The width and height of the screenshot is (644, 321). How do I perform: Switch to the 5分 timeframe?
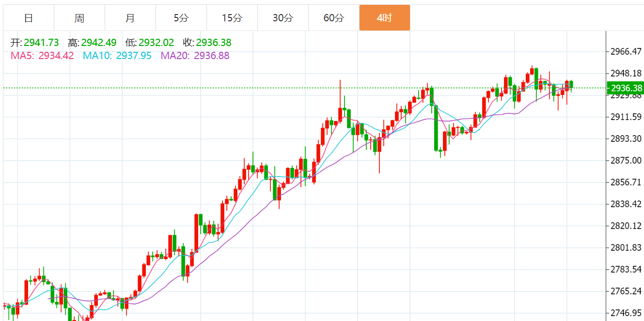pyautogui.click(x=181, y=18)
